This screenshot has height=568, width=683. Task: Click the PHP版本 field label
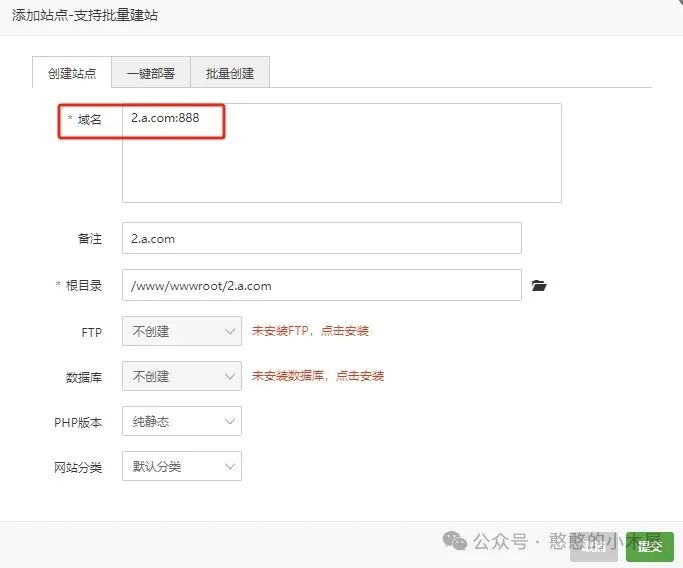[x=78, y=422]
